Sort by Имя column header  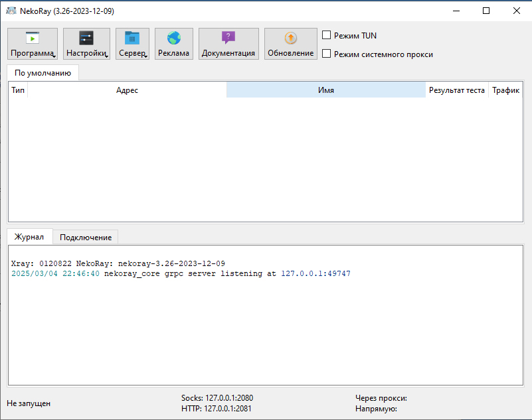pos(325,90)
